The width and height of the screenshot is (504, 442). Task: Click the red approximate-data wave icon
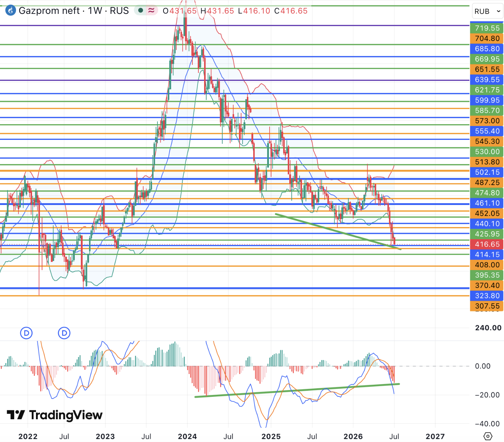tap(151, 10)
